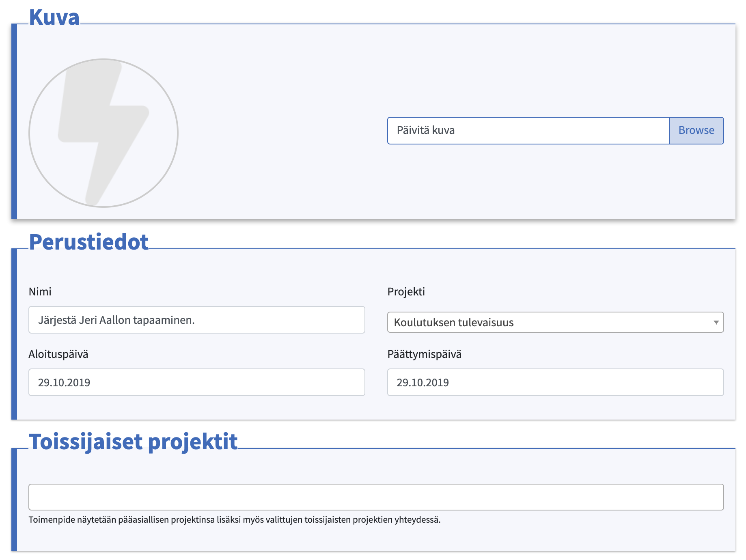Click the Toissijaiset projektit selection field
746x560 pixels.
[376, 497]
